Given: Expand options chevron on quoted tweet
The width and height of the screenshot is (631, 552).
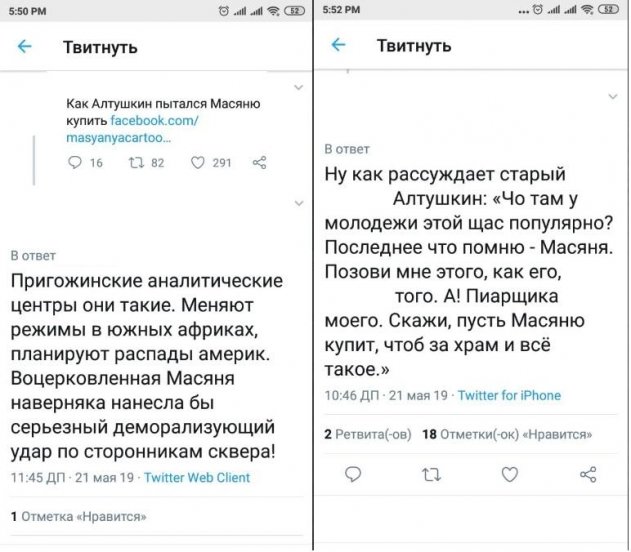Looking at the screenshot, I should tap(298, 89).
